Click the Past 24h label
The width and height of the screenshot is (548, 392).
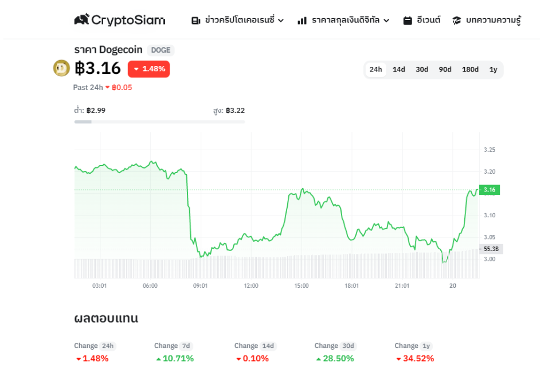click(x=88, y=87)
